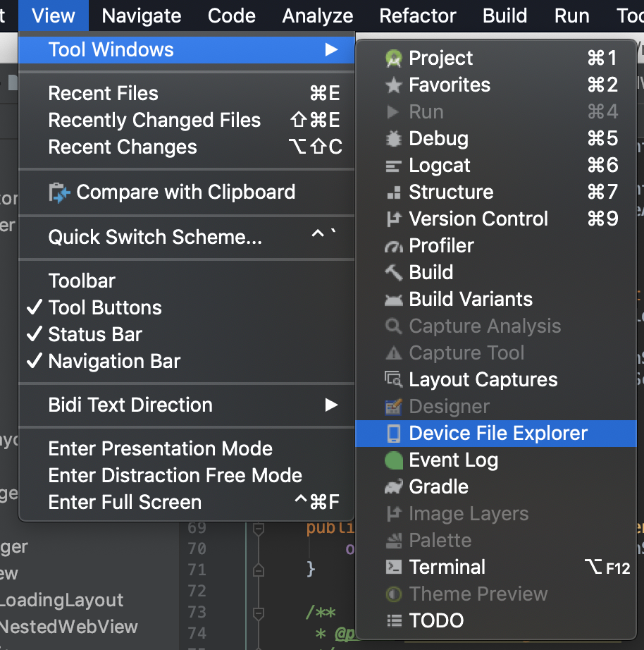
Task: Click the Palette icon
Action: (393, 541)
